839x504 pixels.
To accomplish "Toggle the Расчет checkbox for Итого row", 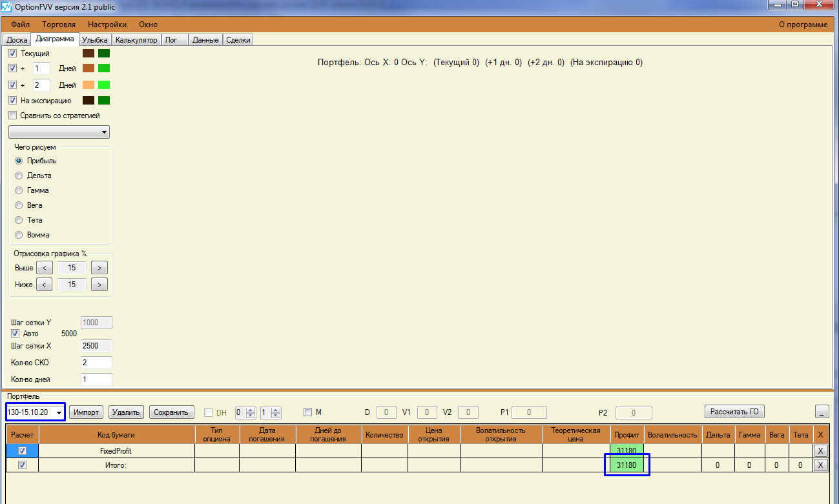I will pos(23,465).
